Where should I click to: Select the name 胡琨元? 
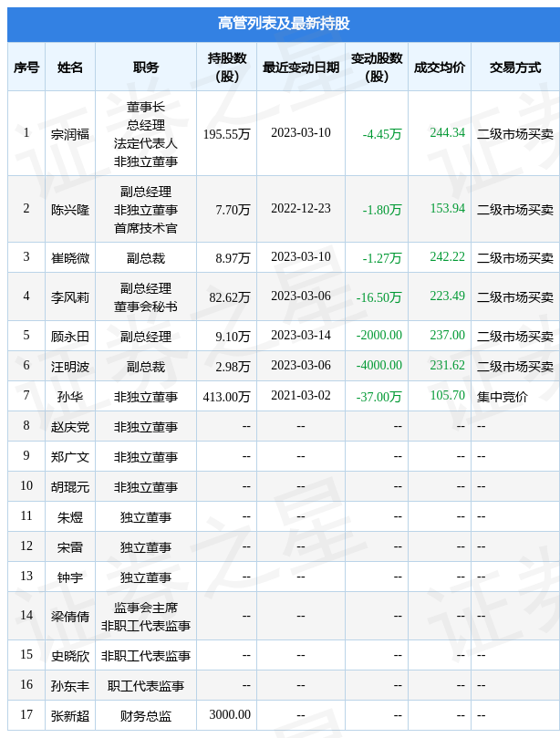[x=70, y=486]
